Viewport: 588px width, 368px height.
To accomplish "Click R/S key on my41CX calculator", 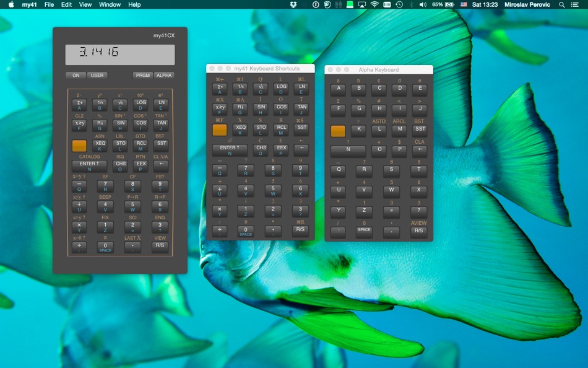I will [x=160, y=247].
